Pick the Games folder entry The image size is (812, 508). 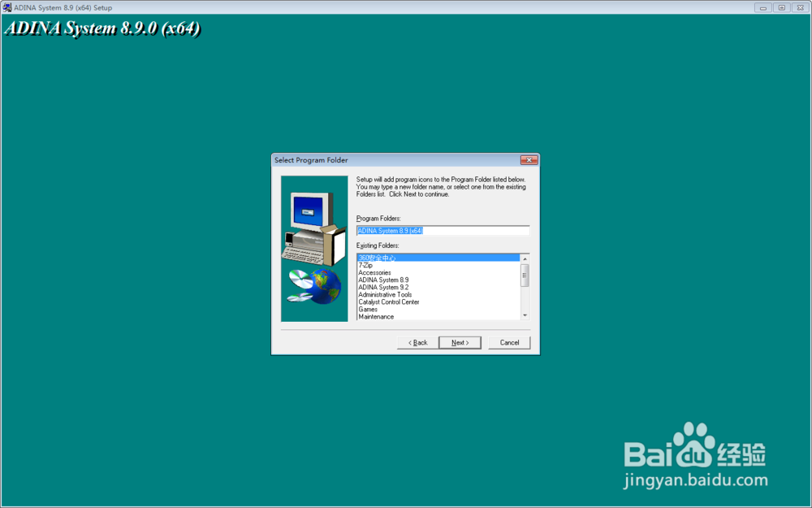[x=438, y=309]
